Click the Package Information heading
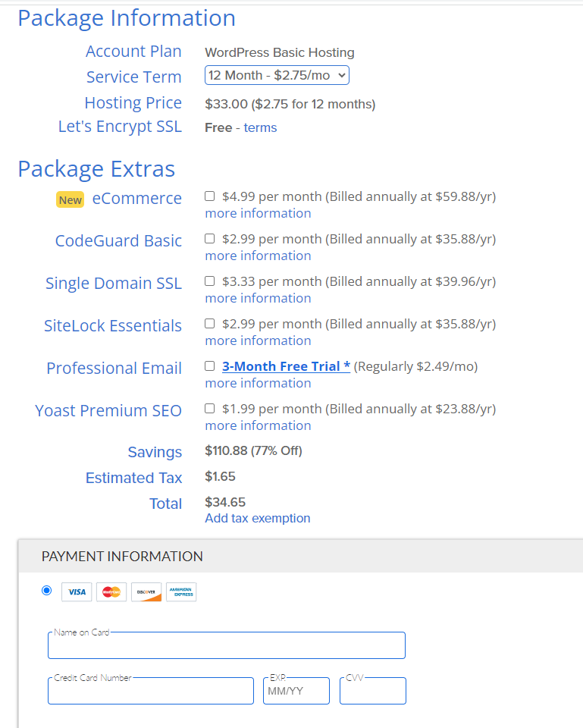The height and width of the screenshot is (728, 583). pyautogui.click(x=127, y=18)
